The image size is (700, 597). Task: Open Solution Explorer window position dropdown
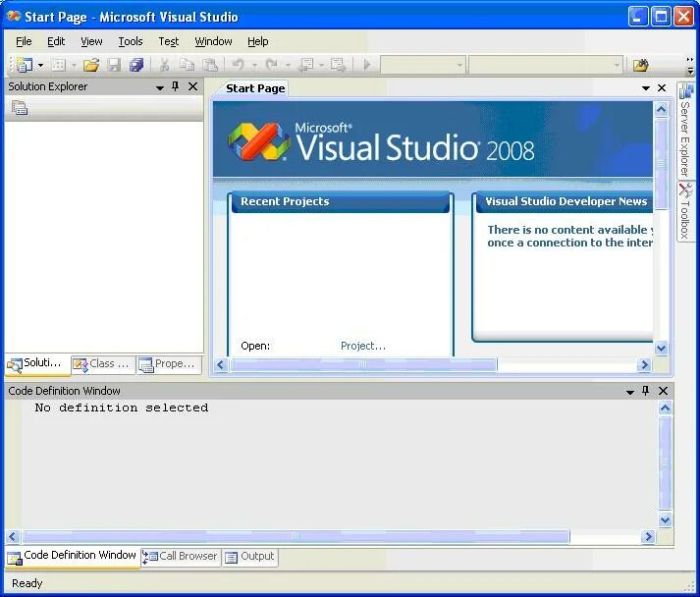click(x=159, y=87)
